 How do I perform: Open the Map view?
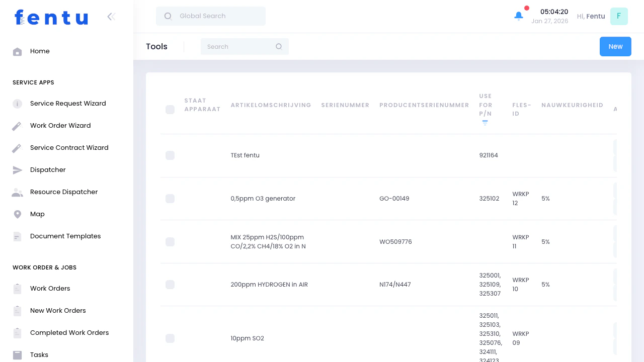point(37,214)
